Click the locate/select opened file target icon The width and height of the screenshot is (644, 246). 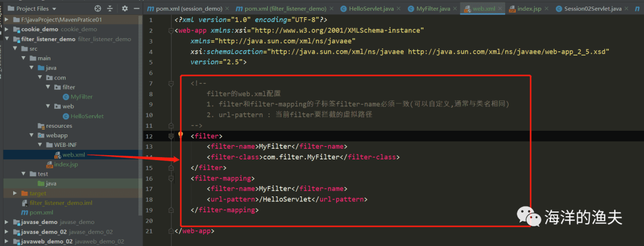coord(98,8)
